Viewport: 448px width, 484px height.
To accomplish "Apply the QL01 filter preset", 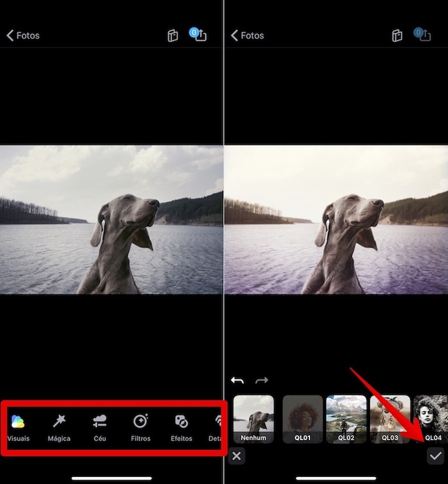I will click(x=302, y=418).
